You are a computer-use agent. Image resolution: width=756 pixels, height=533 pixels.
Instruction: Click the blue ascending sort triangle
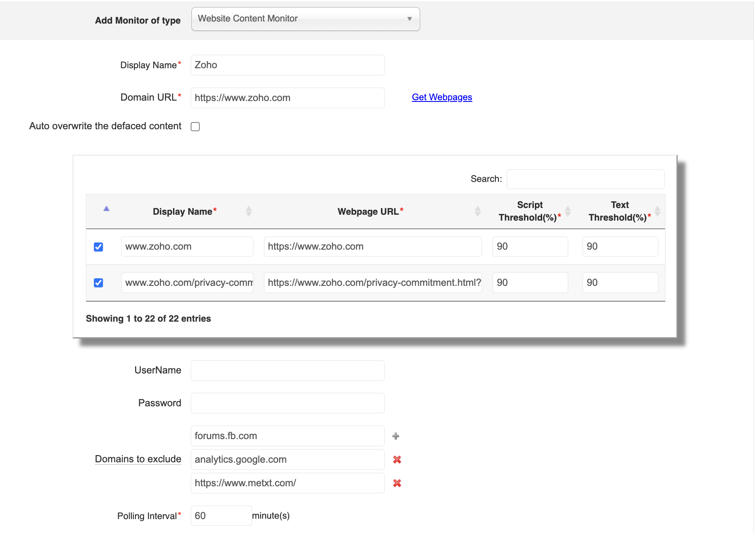click(106, 209)
